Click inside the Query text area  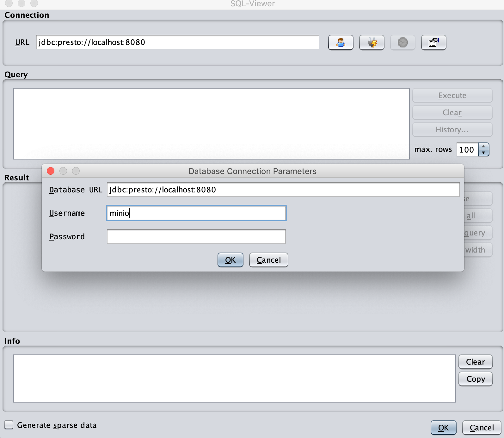pos(211,123)
